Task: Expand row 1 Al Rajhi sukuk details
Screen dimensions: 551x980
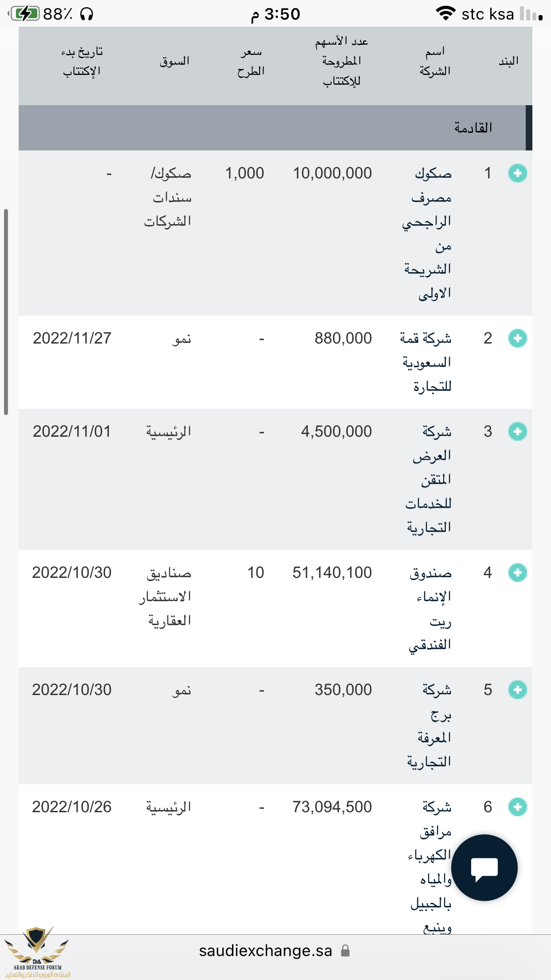Action: (517, 173)
